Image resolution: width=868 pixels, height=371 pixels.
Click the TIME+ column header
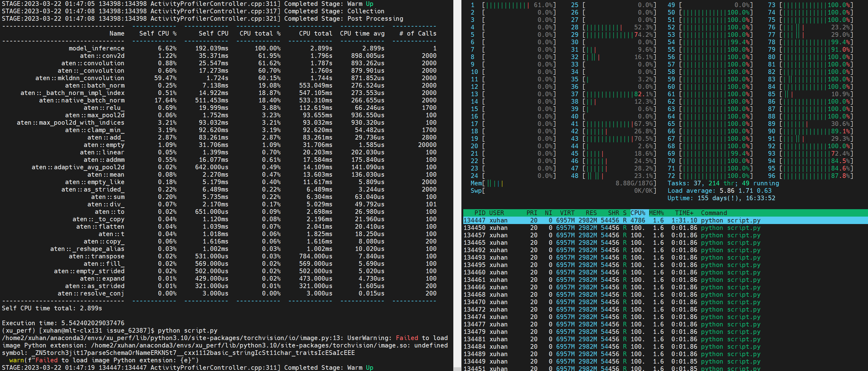click(x=684, y=213)
